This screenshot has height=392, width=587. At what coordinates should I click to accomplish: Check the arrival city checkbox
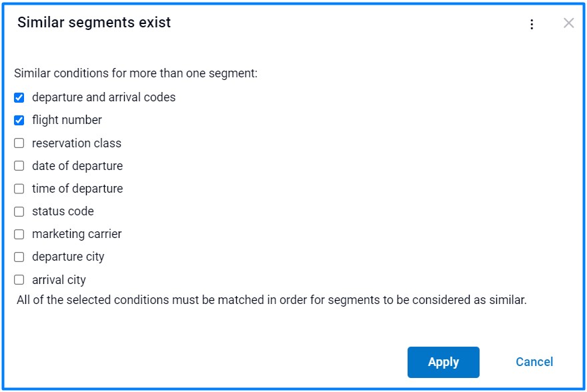[19, 280]
